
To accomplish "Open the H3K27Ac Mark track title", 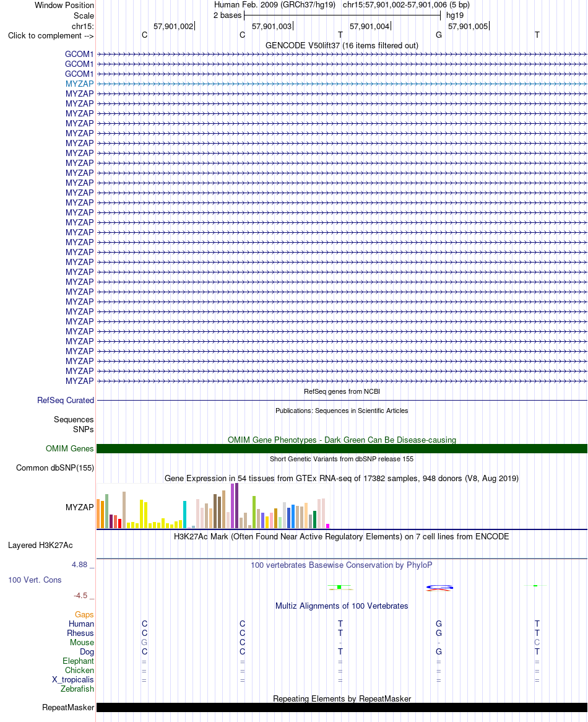I will [x=342, y=536].
